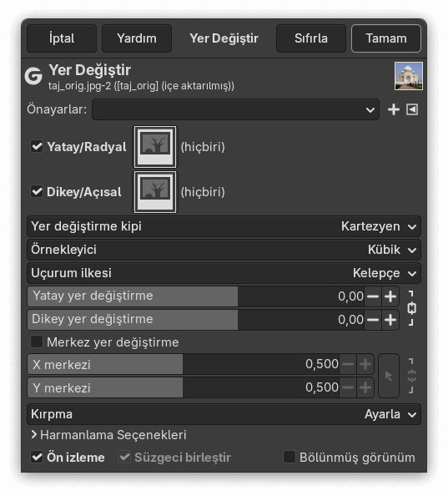Open presets menu arrow icon
Screen dimensions: 448x496
point(412,109)
